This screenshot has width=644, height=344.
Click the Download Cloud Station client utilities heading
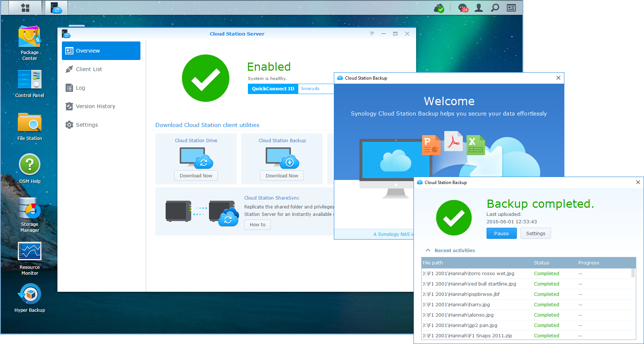tap(207, 125)
